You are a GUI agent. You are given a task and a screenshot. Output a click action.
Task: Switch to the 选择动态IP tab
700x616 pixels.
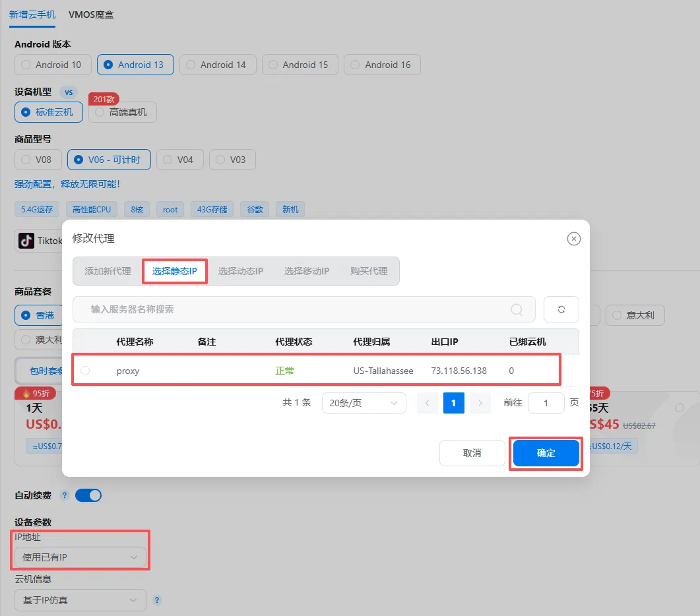point(241,270)
